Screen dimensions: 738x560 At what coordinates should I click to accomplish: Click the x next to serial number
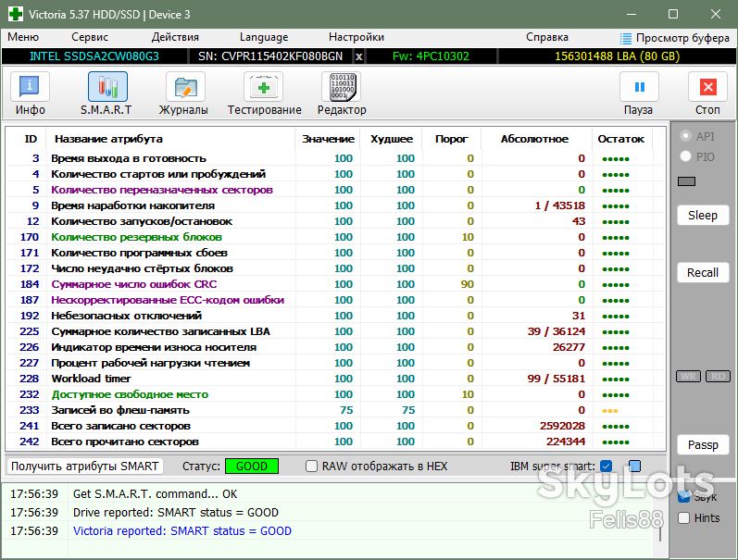click(x=358, y=56)
